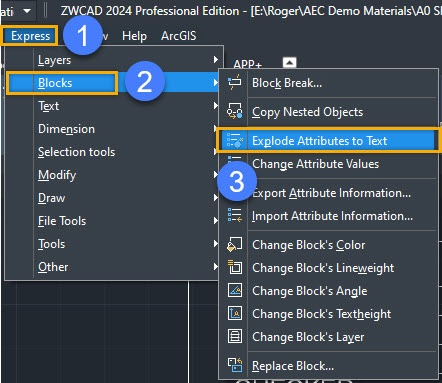Image resolution: width=442 pixels, height=383 pixels.
Task: Expand arrow next to Tools
Action: click(216, 244)
